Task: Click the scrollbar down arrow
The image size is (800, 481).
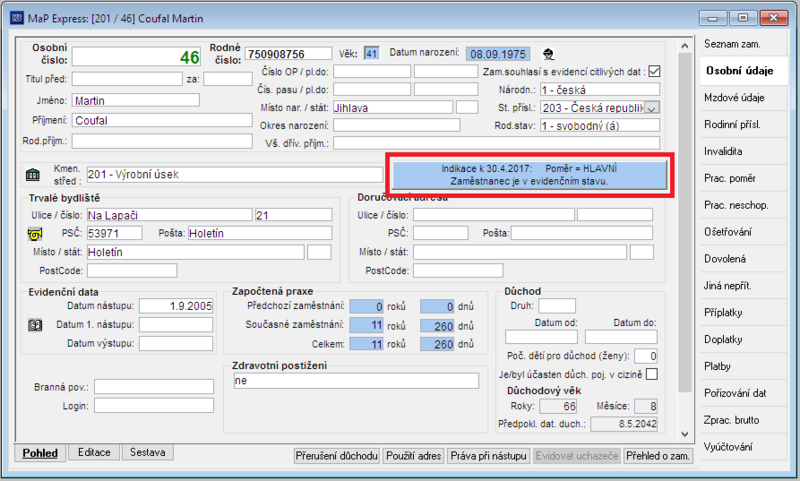Action: pyautogui.click(x=685, y=434)
